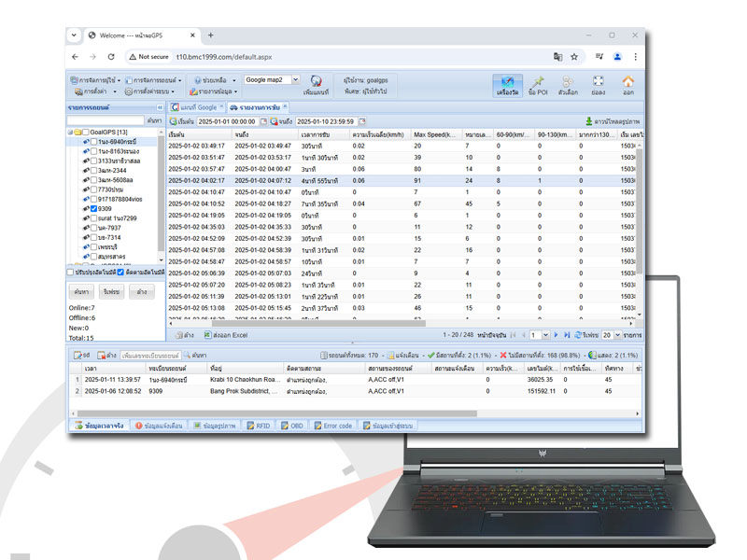Open the browser profile icon

(617, 57)
